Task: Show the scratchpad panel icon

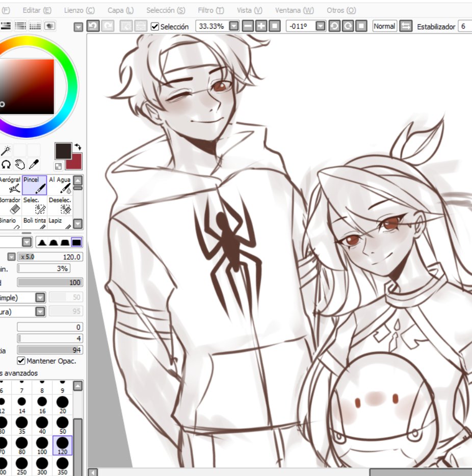Action: pyautogui.click(x=50, y=26)
